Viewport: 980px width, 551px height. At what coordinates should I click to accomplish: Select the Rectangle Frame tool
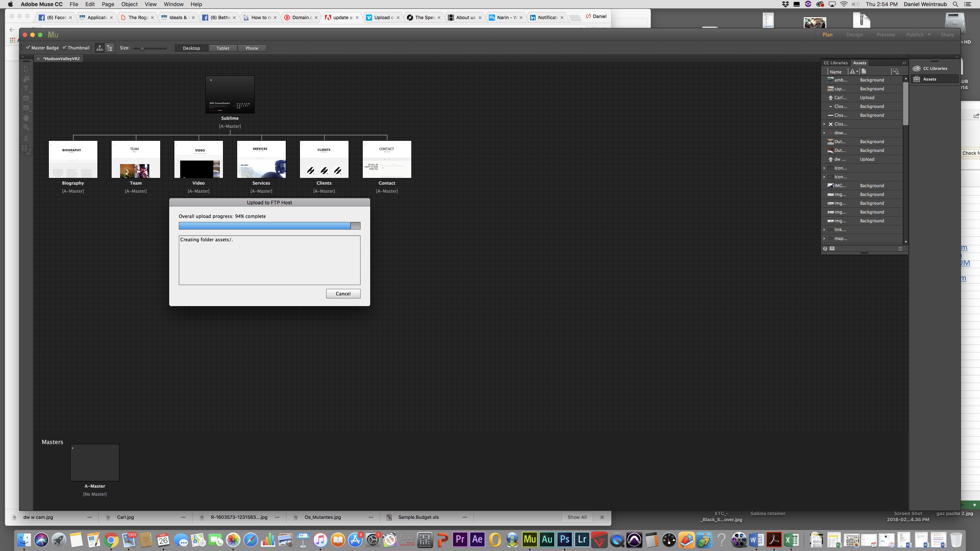26,108
